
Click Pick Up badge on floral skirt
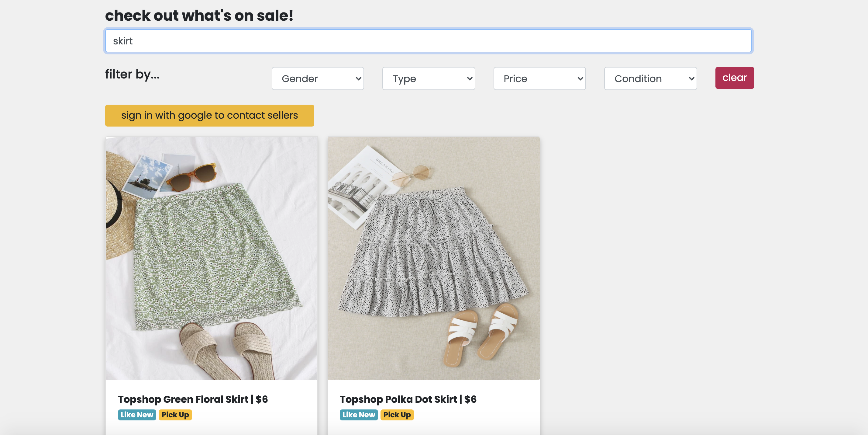pos(175,415)
